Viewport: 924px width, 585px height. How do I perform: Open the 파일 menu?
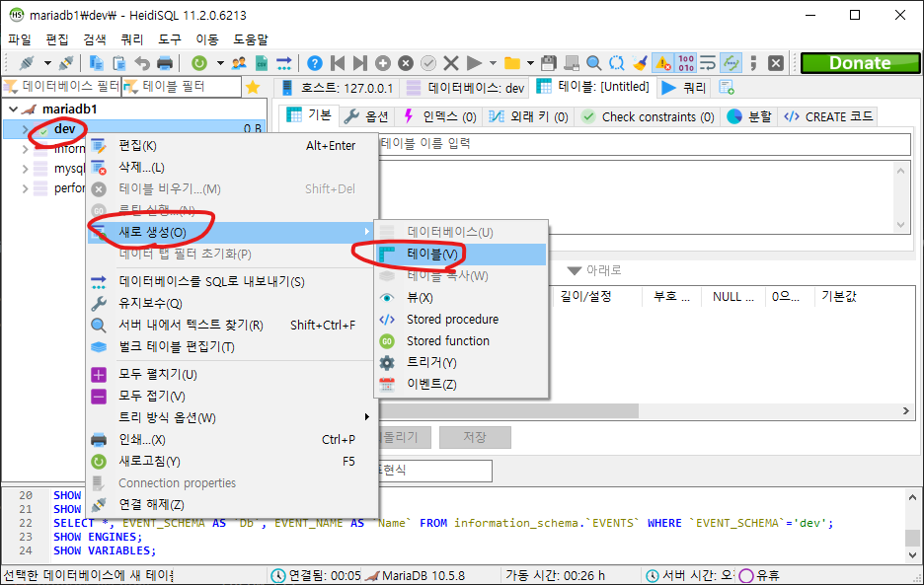click(20, 39)
